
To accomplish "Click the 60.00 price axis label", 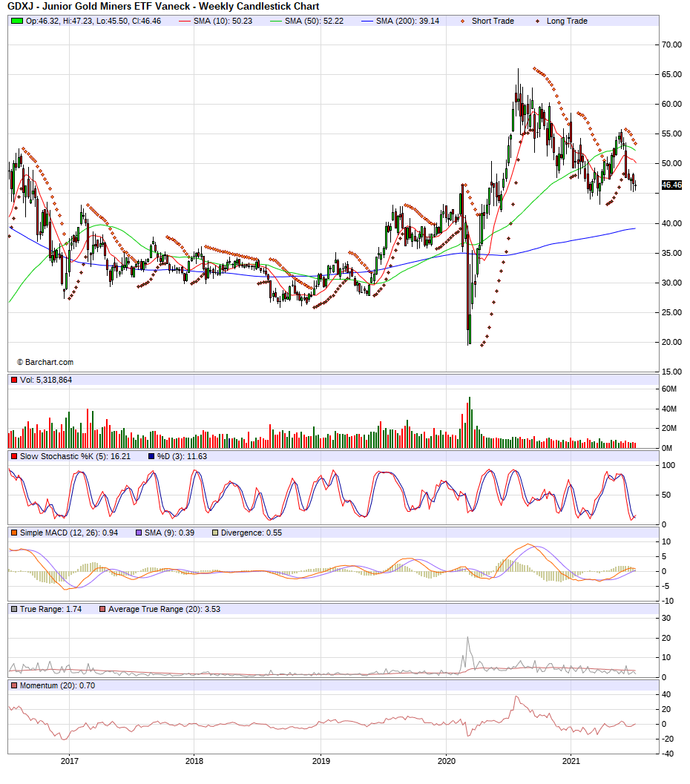I will (x=671, y=105).
